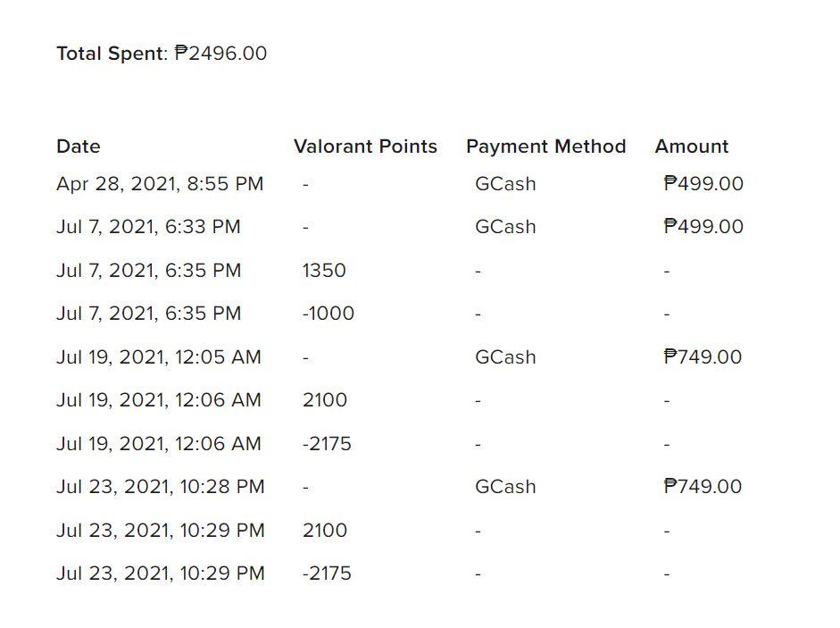The height and width of the screenshot is (628, 840).
Task: Click the Jul 19, 2021, 12:05 AM date
Action: [159, 357]
